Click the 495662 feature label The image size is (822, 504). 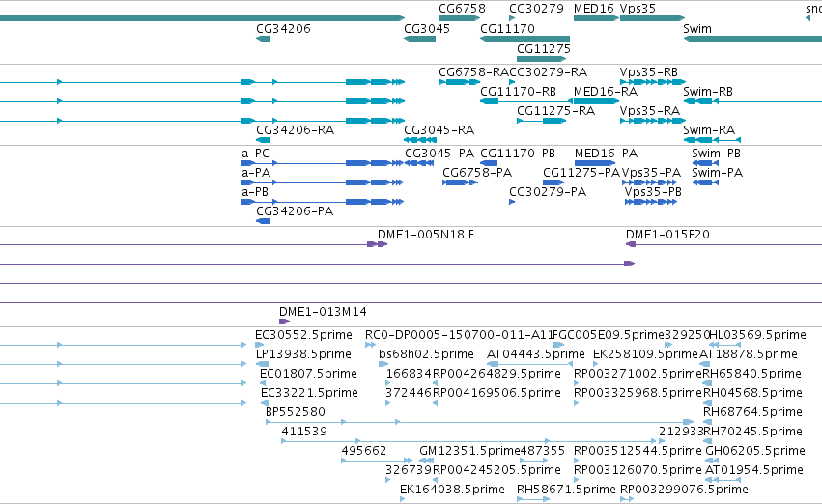click(364, 452)
